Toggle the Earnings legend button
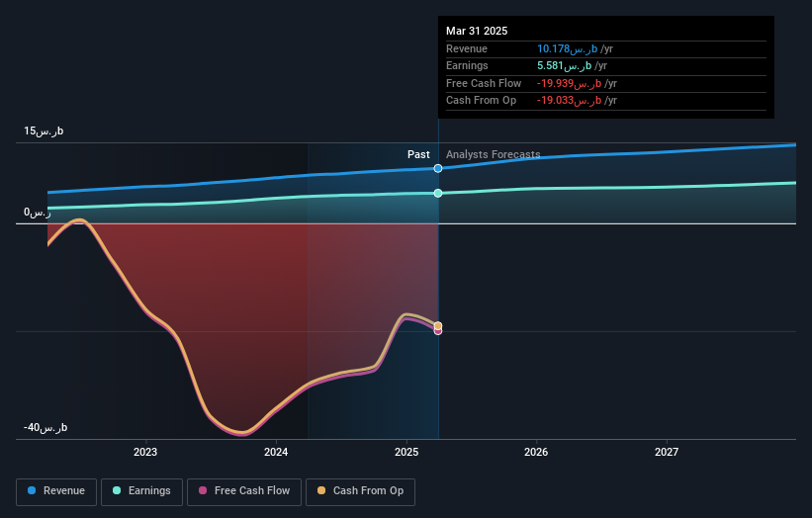The height and width of the screenshot is (518, 812). click(141, 491)
